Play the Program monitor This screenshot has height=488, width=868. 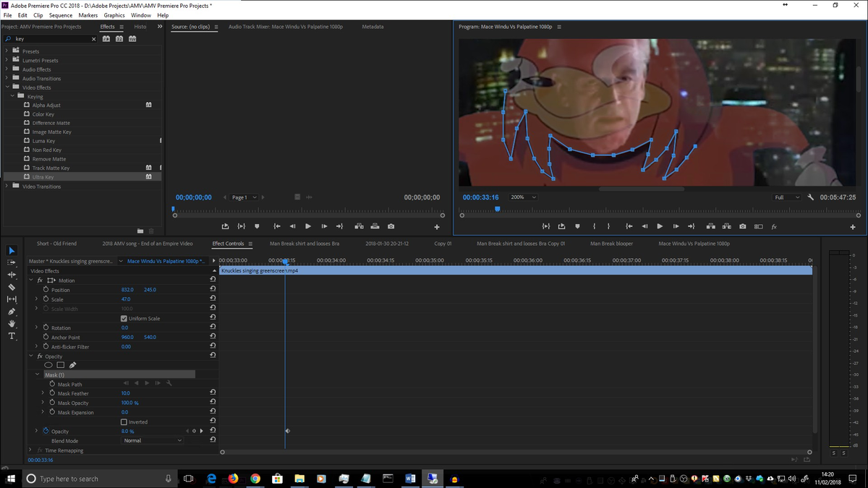point(660,226)
